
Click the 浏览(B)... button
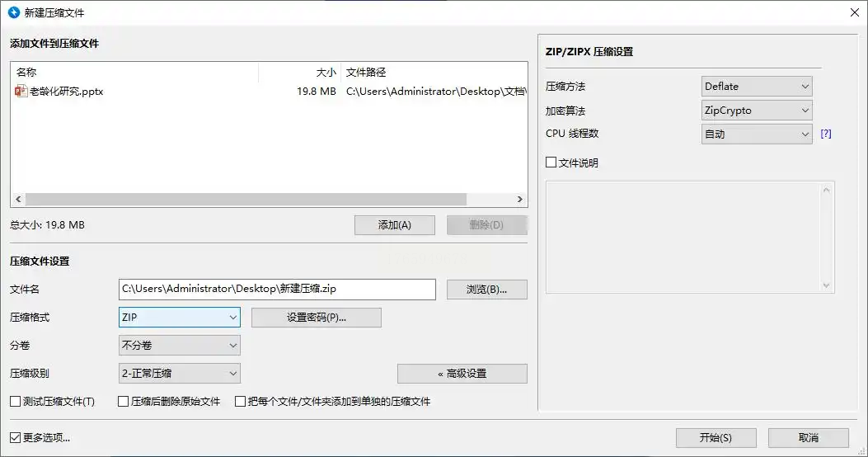pos(486,290)
